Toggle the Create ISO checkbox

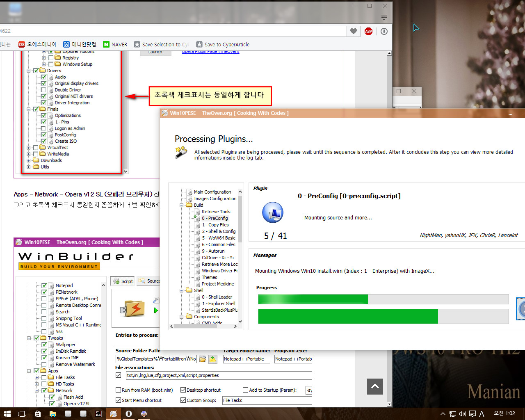(43, 141)
